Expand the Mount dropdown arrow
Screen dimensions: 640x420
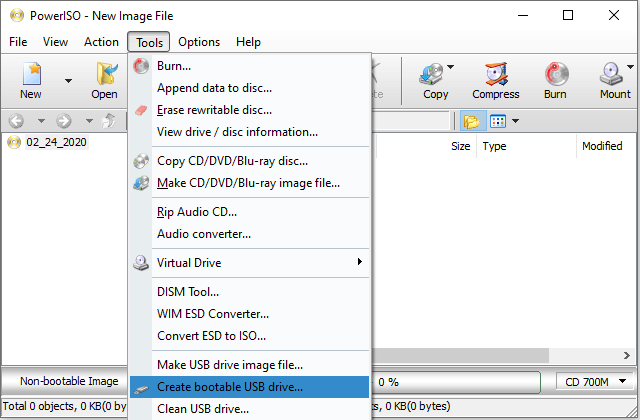point(630,67)
